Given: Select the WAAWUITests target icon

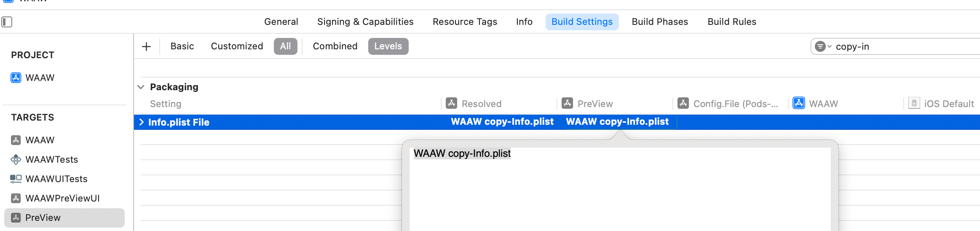Looking at the screenshot, I should pos(16,179).
